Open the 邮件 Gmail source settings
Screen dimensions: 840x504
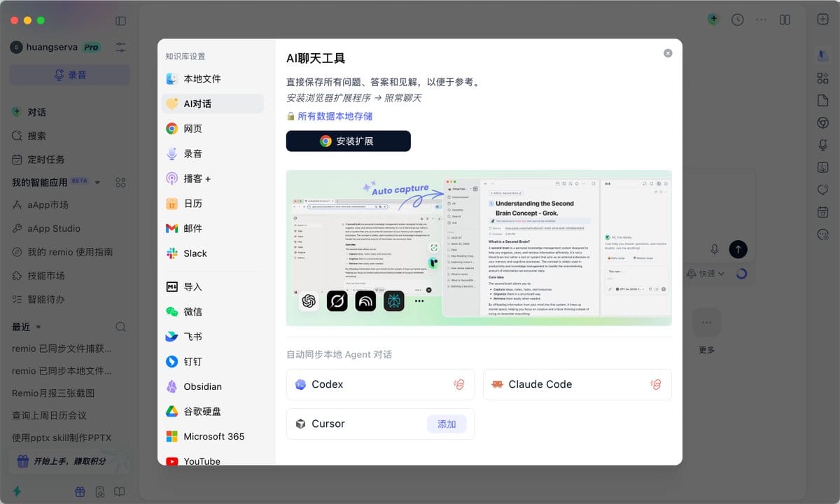coord(213,228)
